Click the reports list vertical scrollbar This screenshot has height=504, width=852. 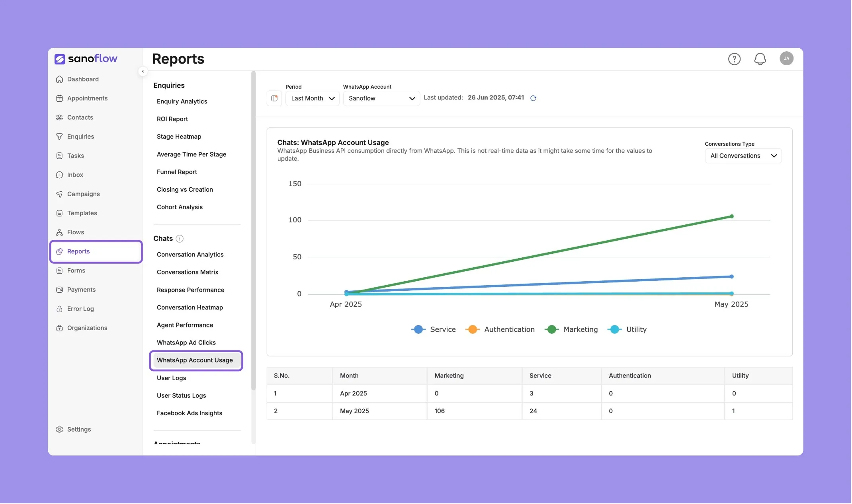[253, 231]
